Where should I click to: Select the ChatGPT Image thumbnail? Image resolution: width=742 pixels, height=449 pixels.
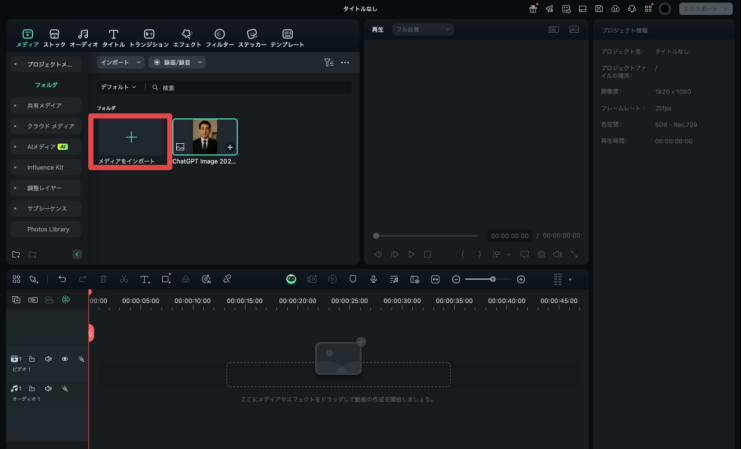[205, 137]
